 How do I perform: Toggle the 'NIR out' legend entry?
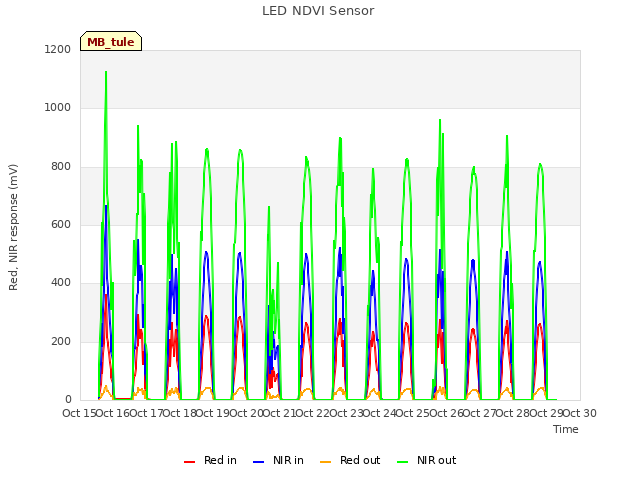[x=427, y=460]
